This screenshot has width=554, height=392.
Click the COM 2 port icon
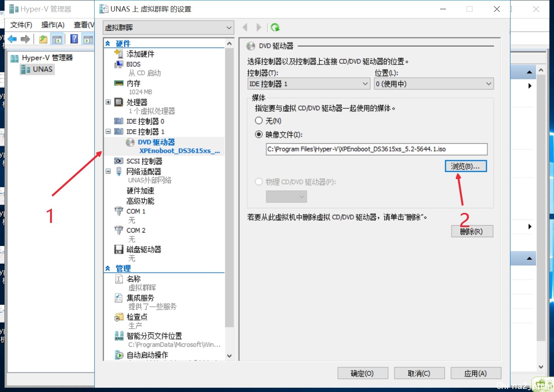tap(118, 230)
